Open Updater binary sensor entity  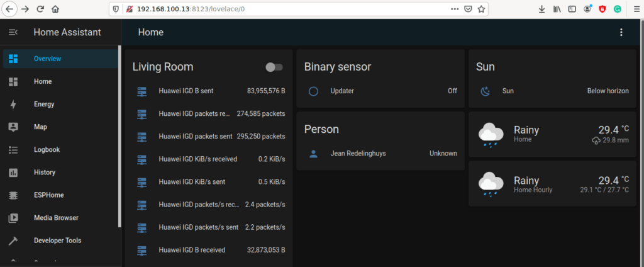point(380,91)
